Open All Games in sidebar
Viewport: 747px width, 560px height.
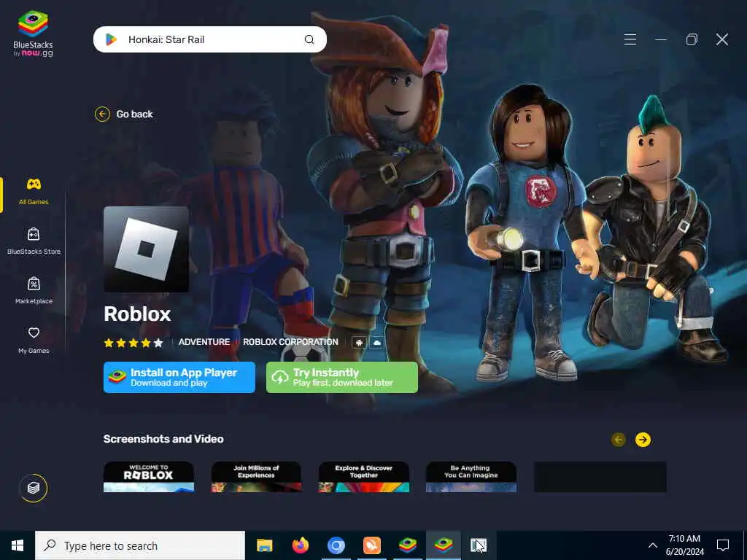click(x=34, y=192)
